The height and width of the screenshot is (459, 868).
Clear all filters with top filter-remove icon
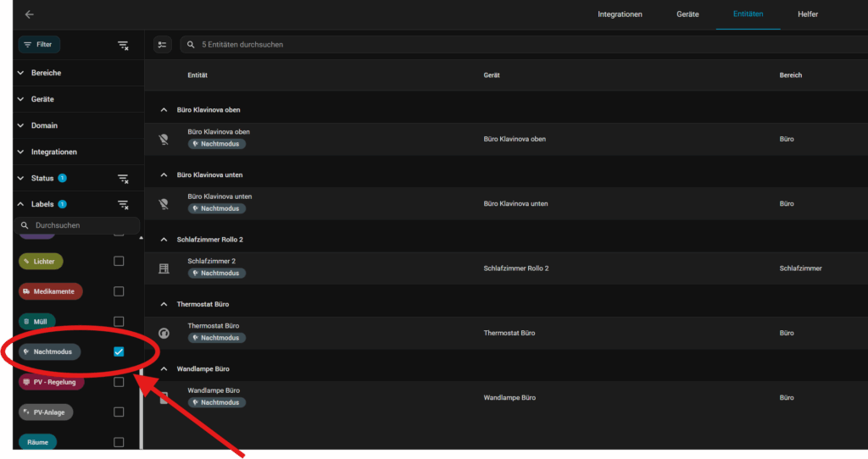pos(123,45)
